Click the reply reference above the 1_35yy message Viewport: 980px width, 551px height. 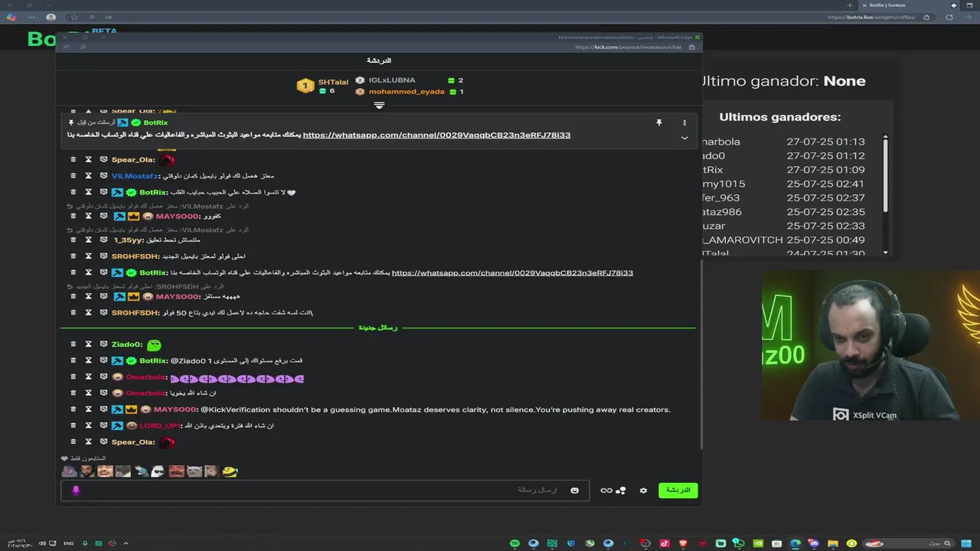coord(158,230)
